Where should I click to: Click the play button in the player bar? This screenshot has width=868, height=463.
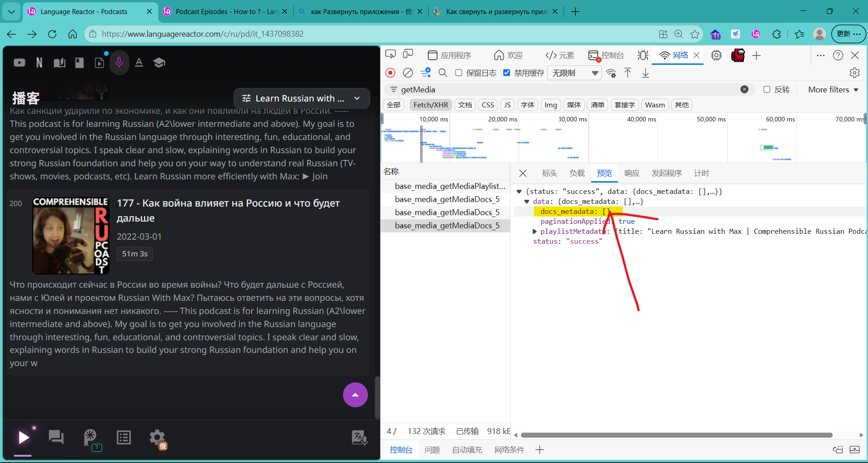[24, 437]
